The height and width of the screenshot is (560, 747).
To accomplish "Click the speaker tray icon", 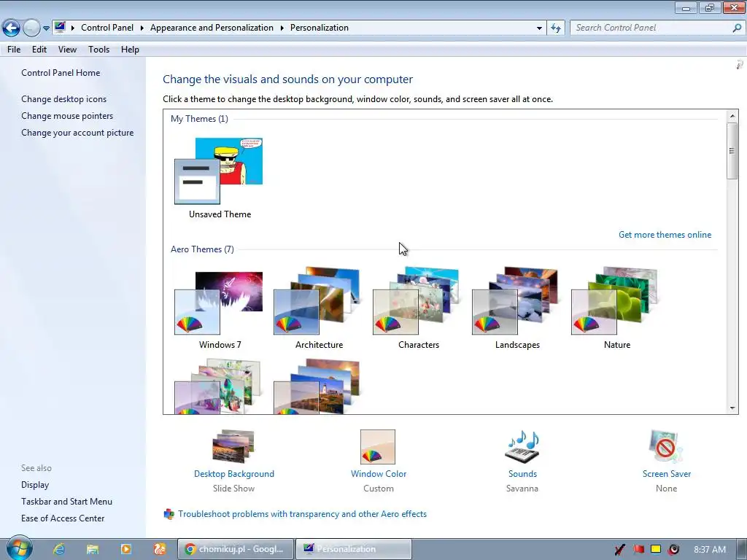I will [x=673, y=550].
